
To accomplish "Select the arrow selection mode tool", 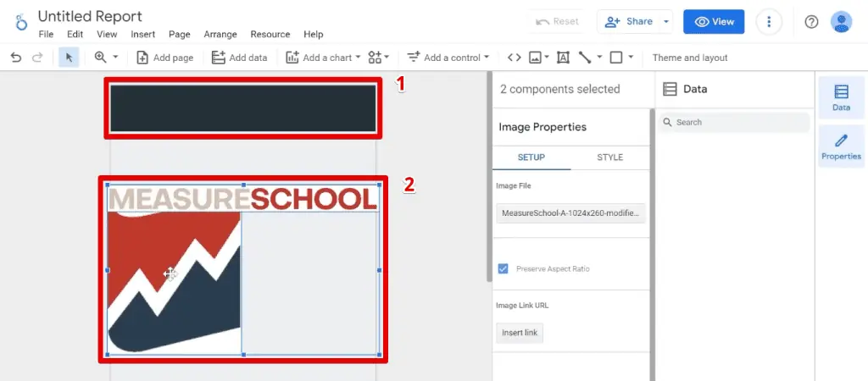I will coord(69,58).
